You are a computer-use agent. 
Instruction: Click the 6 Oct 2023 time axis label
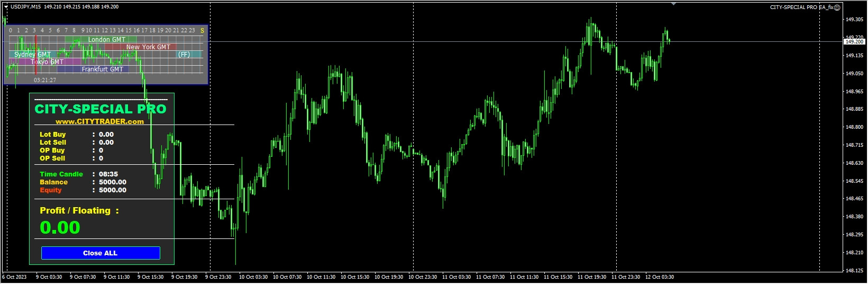click(14, 277)
